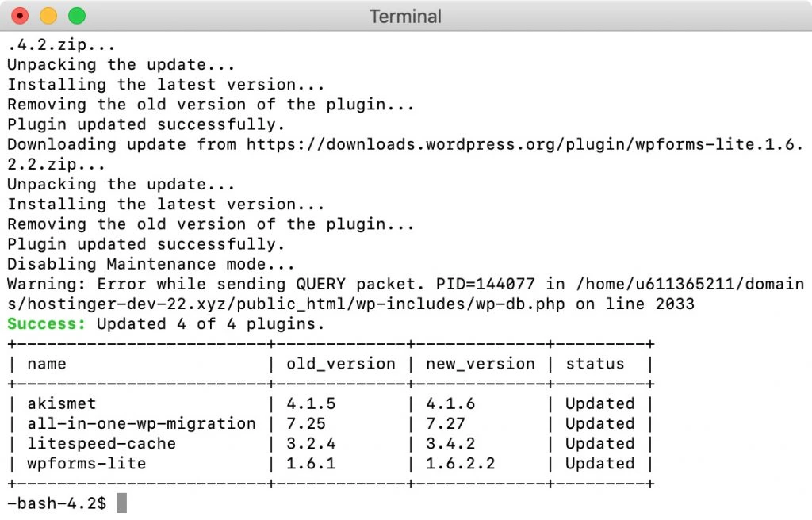
Task: Click the yellow minimize window button
Action: (48, 16)
